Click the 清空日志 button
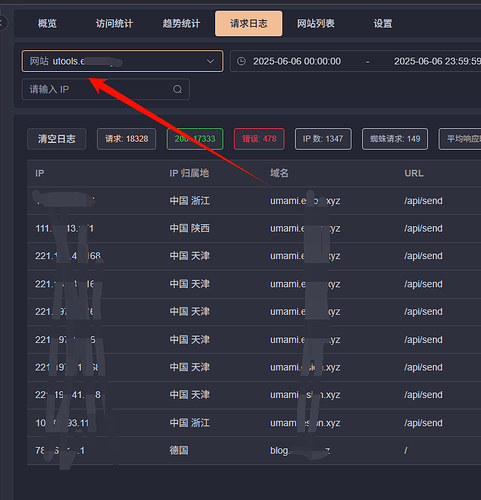Viewport: 481px width, 500px height. click(x=57, y=139)
